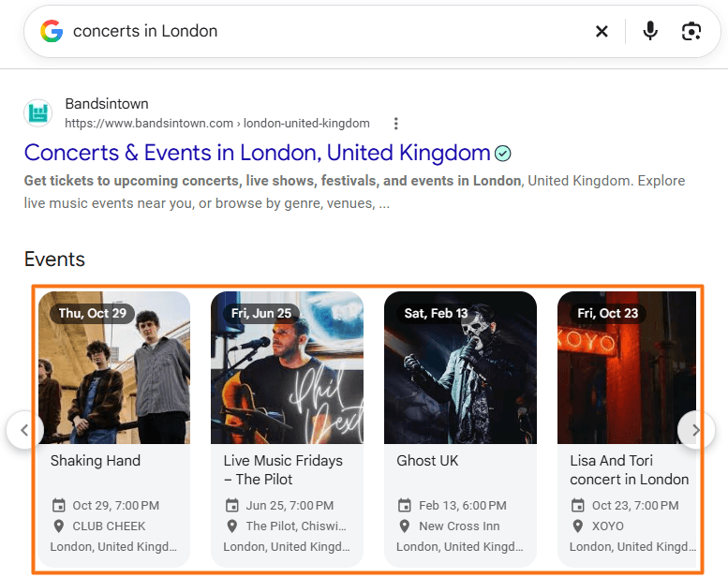728x578 pixels.
Task: Click the Sat, Feb 13 date badge
Action: click(x=436, y=314)
